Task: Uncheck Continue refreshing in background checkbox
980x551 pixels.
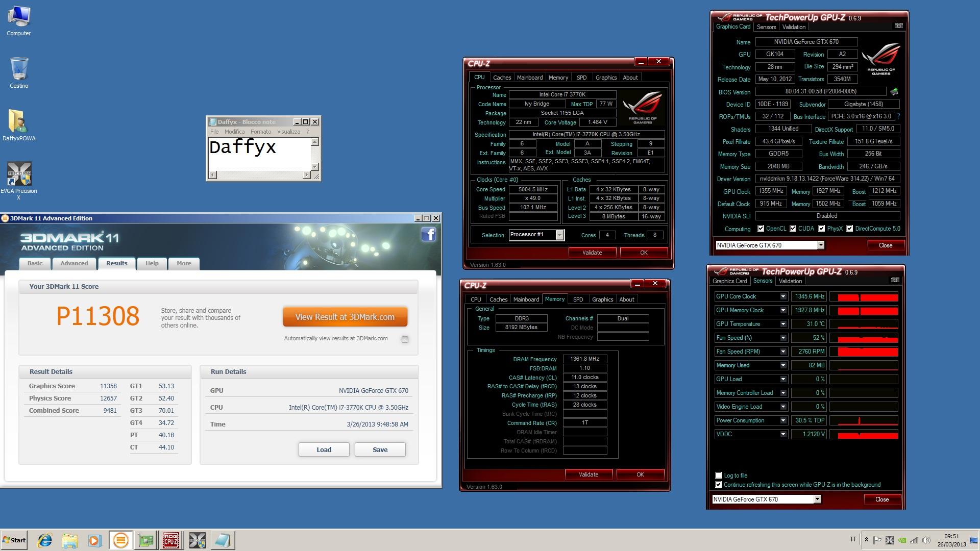Action: [x=719, y=485]
